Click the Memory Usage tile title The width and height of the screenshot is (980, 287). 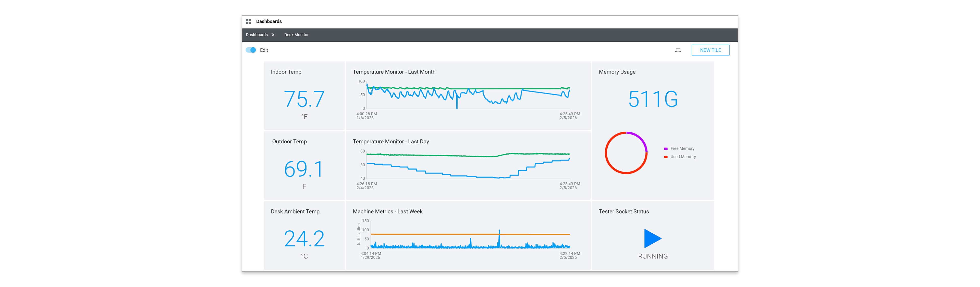[x=617, y=72]
